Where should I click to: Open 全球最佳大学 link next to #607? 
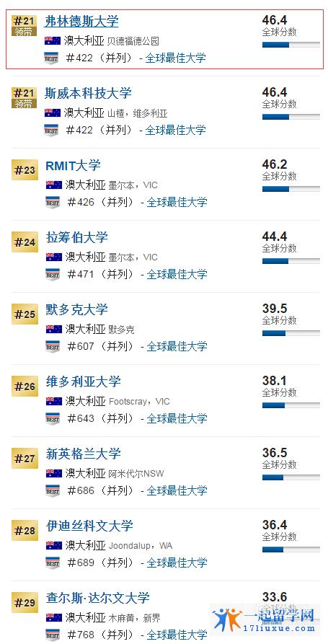177,346
